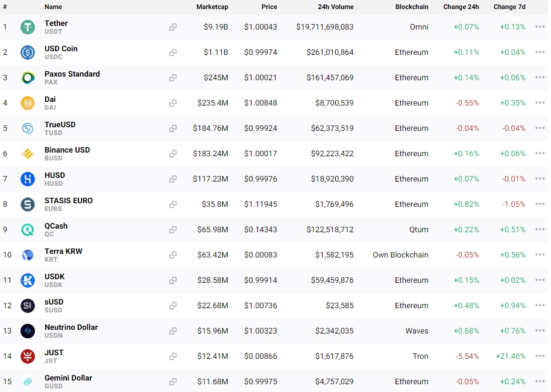The height and width of the screenshot is (392, 551).
Task: Click the USD Coin logo
Action: pos(28,52)
